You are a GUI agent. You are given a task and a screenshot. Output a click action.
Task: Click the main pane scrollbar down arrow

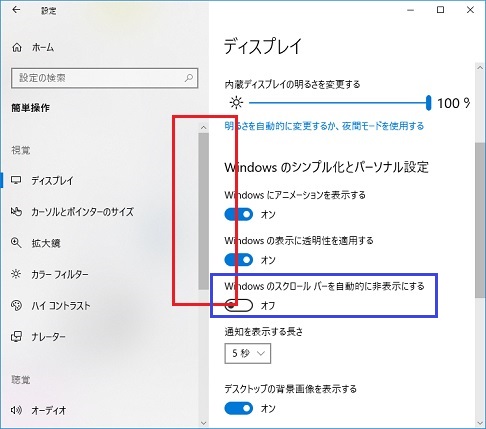click(480, 423)
